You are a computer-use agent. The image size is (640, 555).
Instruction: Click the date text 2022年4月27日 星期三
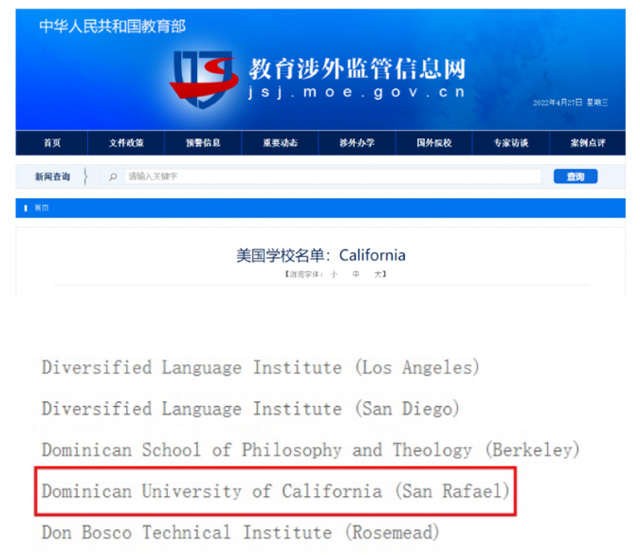tap(571, 103)
